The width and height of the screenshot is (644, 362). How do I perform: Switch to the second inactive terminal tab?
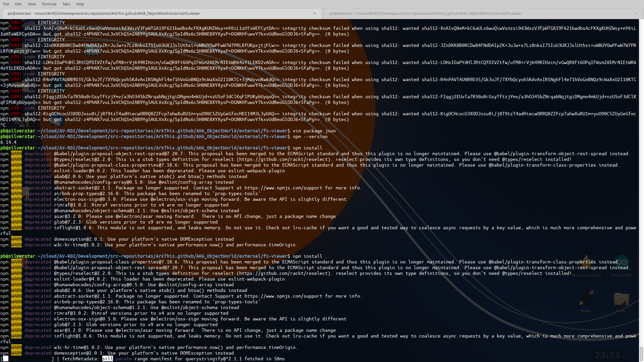(x=425, y=13)
